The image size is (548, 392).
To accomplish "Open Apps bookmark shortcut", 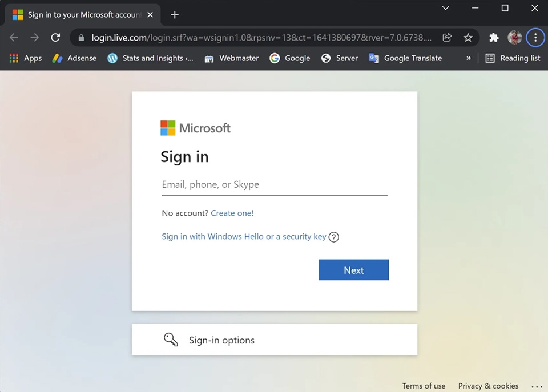I will 26,58.
